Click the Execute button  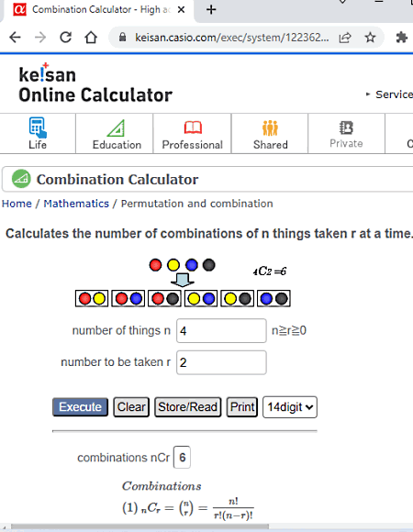[80, 407]
